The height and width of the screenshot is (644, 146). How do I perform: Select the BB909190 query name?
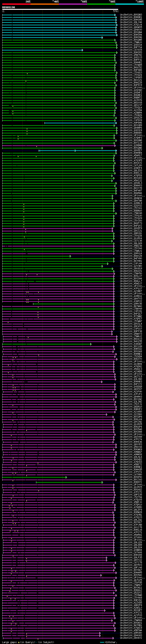click(8, 8)
